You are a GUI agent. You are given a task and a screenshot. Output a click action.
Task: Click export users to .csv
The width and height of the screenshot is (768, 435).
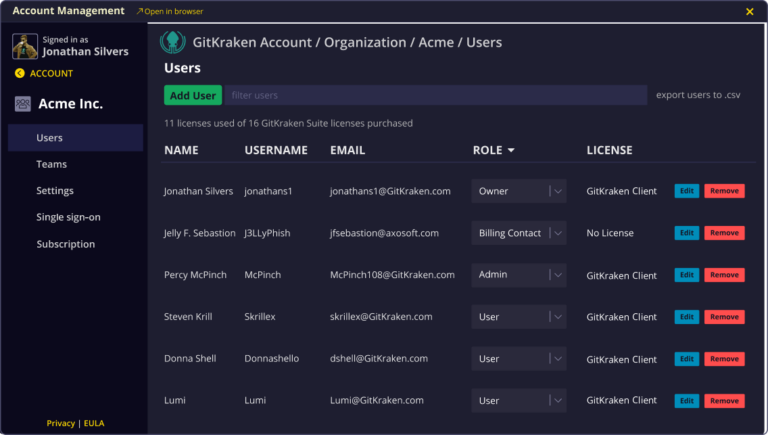tap(698, 95)
